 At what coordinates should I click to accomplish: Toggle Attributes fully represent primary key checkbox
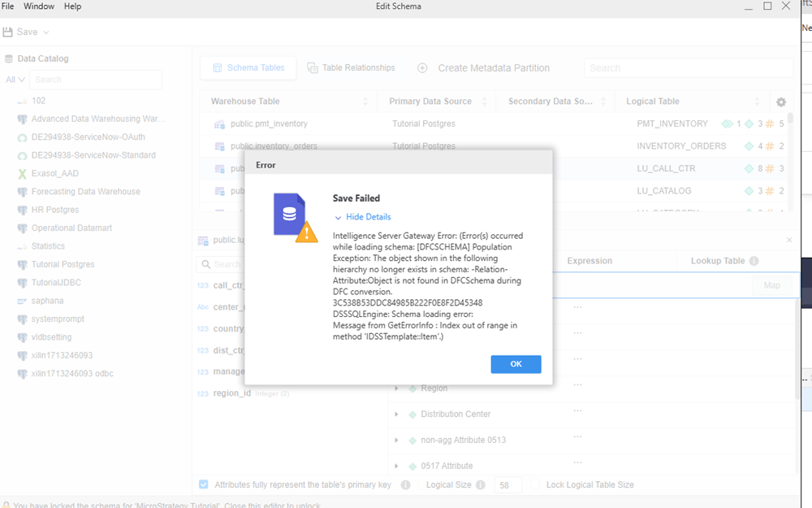point(204,484)
